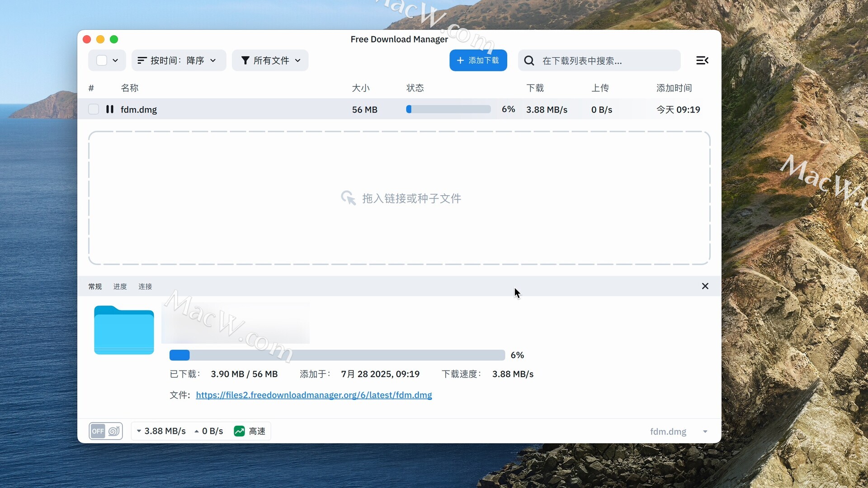Click the detail panel progress bar
Image resolution: width=868 pixels, height=488 pixels.
[x=337, y=355]
